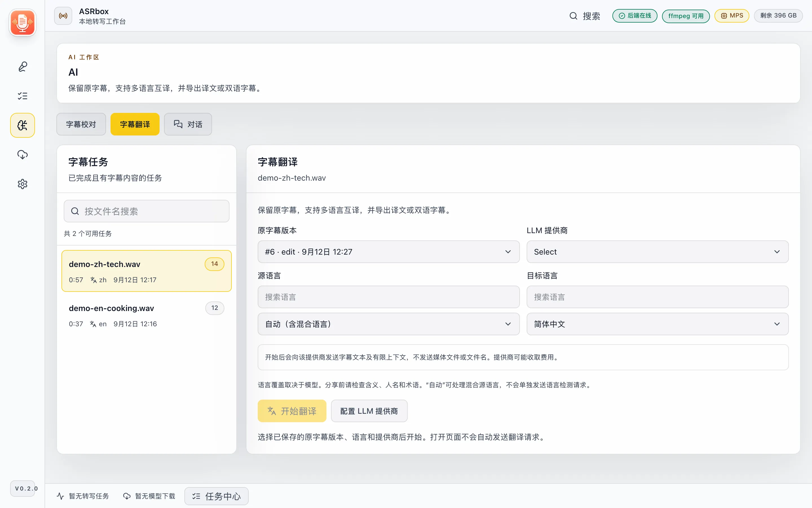Click the cloud download icon in status bar
This screenshot has width=812, height=508.
point(127,496)
